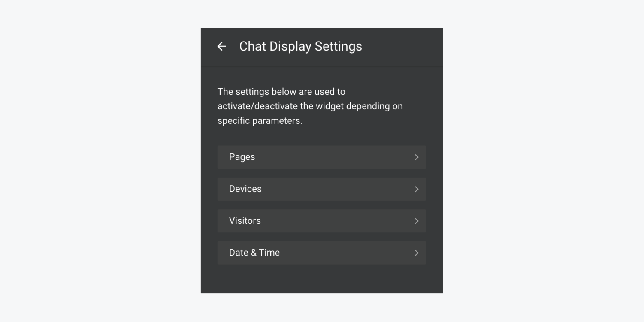Click the chevron icon on Visitors row

point(416,221)
